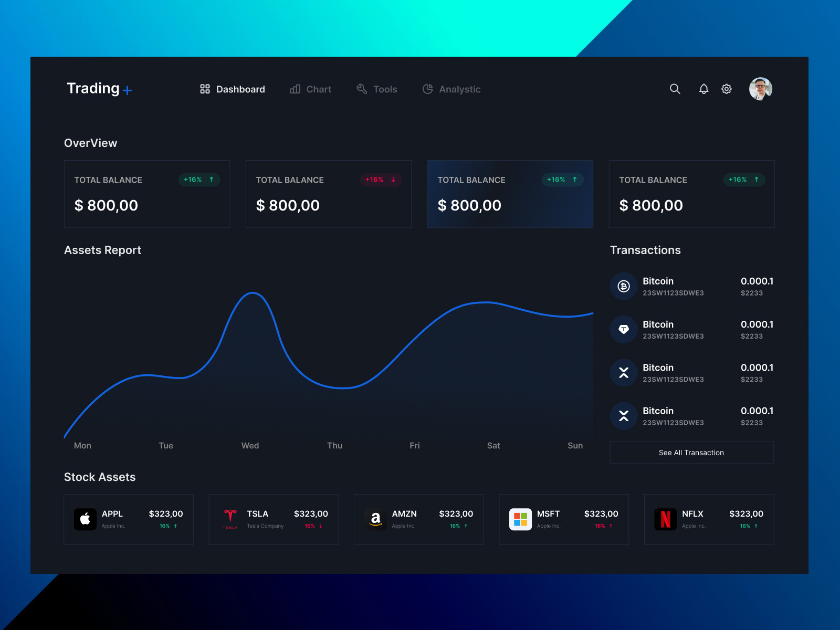This screenshot has width=840, height=630.
Task: Open the Dashboard menu item
Action: tap(240, 89)
